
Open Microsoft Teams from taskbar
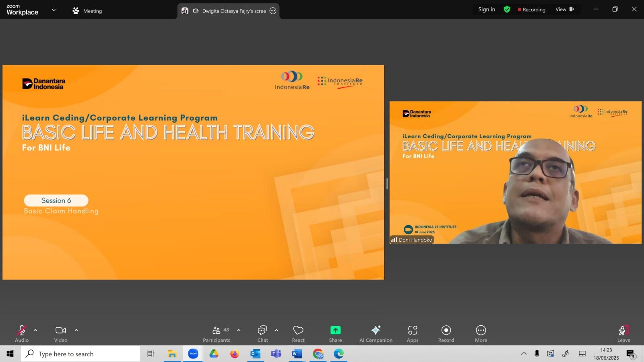pyautogui.click(x=276, y=354)
